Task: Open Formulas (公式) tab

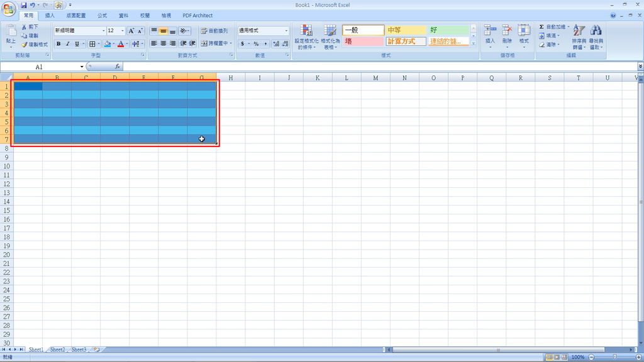Action: tap(103, 16)
